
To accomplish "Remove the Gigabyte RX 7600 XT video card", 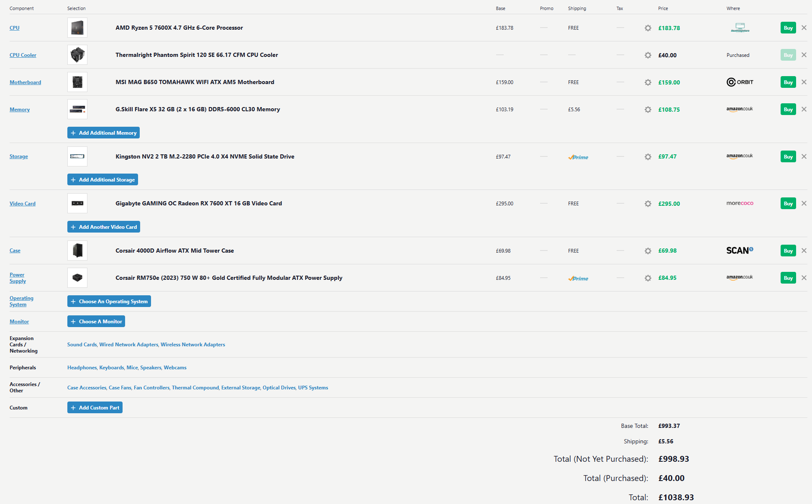I will [x=804, y=203].
